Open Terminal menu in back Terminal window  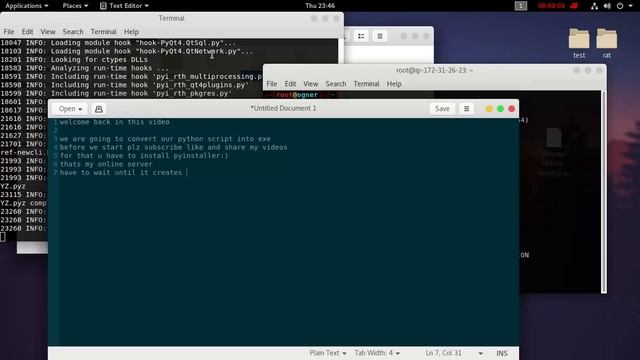pyautogui.click(x=103, y=32)
